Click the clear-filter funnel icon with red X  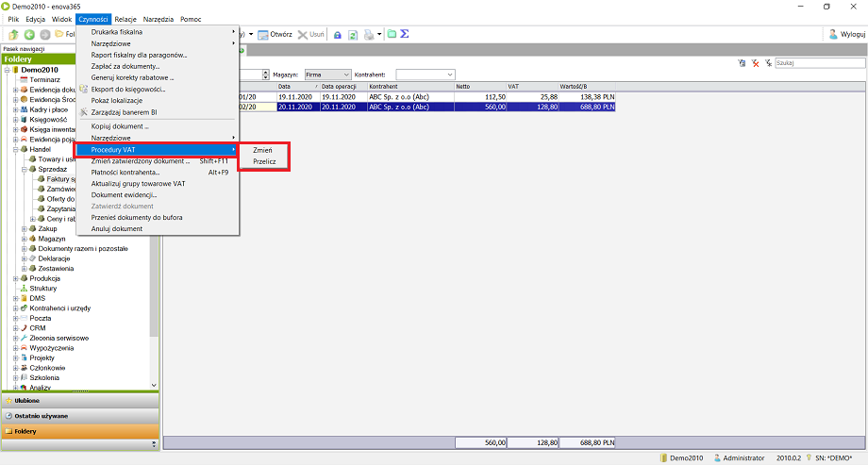tap(755, 63)
